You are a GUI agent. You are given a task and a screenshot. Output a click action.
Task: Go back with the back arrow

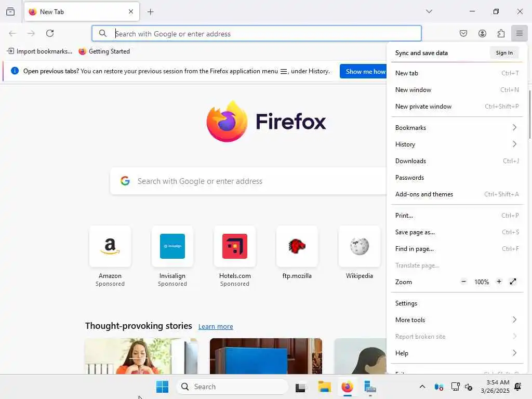12,33
